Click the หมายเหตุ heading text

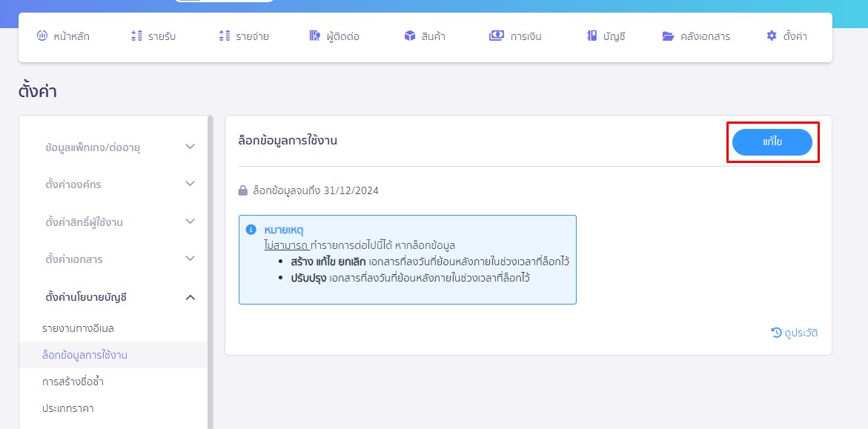tap(285, 229)
